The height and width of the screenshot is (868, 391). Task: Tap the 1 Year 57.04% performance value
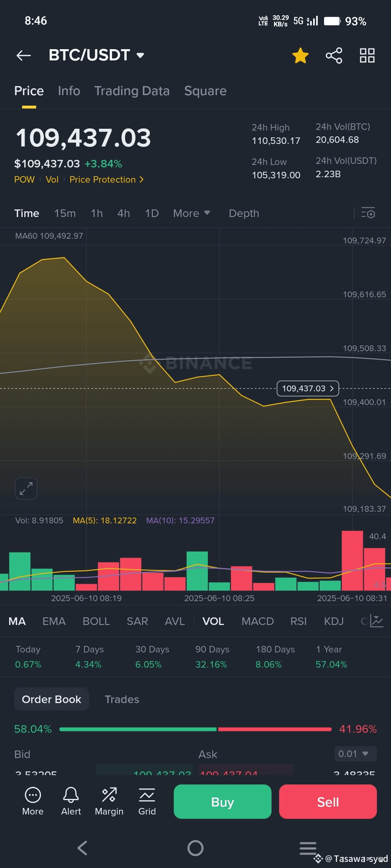[331, 664]
